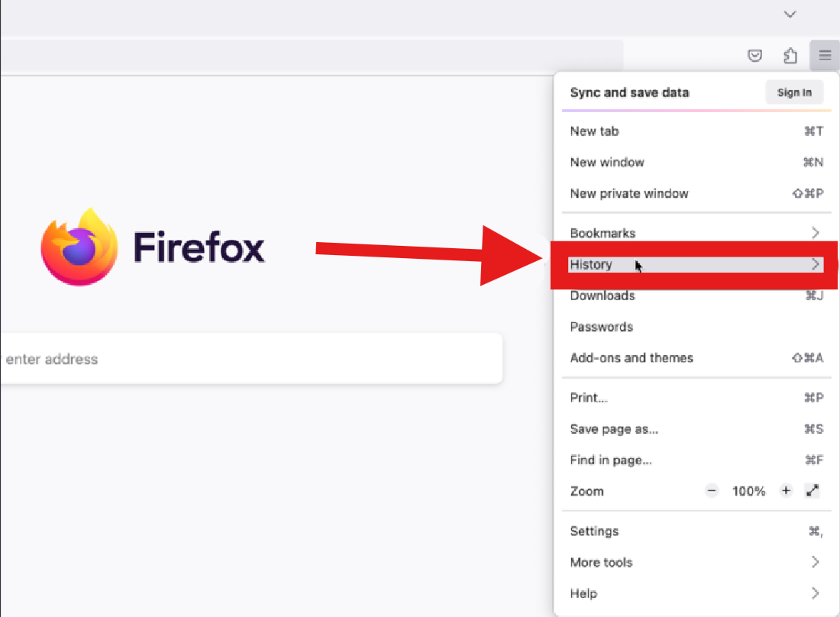
Task: Expand the Help submenu
Action: pyautogui.click(x=696, y=593)
